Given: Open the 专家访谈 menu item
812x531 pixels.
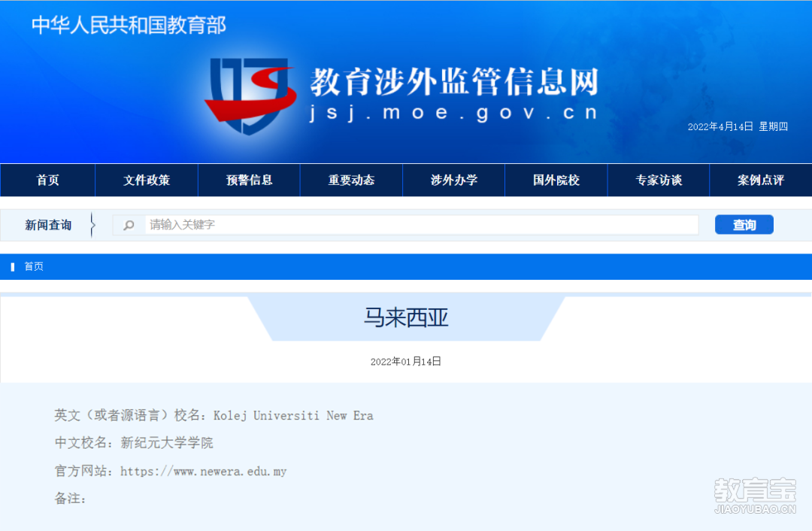Looking at the screenshot, I should (x=658, y=181).
